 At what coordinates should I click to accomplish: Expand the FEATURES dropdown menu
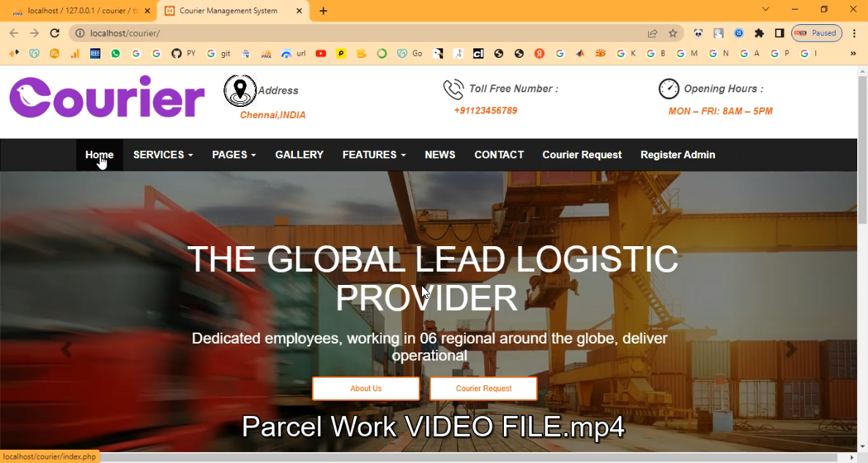374,155
